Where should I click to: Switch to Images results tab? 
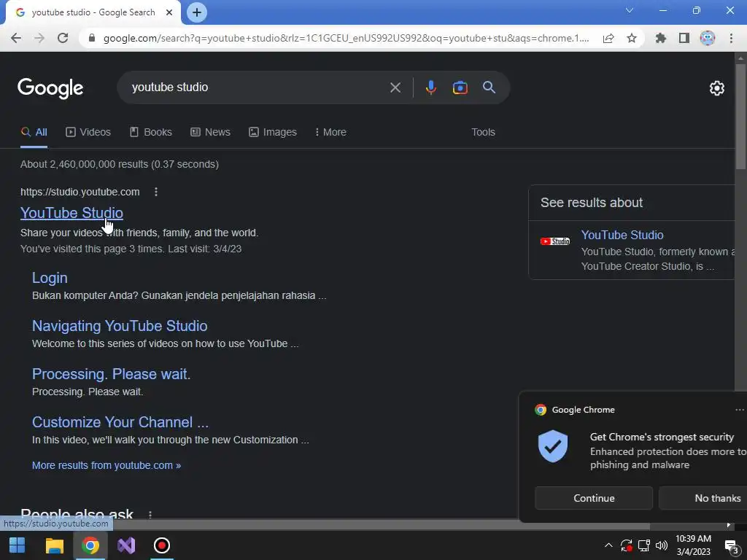point(273,133)
